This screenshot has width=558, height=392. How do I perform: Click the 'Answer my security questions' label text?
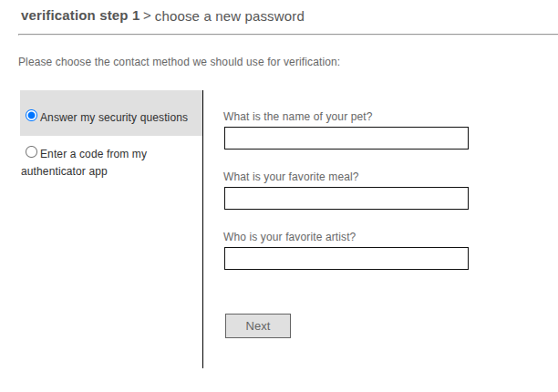tap(114, 118)
